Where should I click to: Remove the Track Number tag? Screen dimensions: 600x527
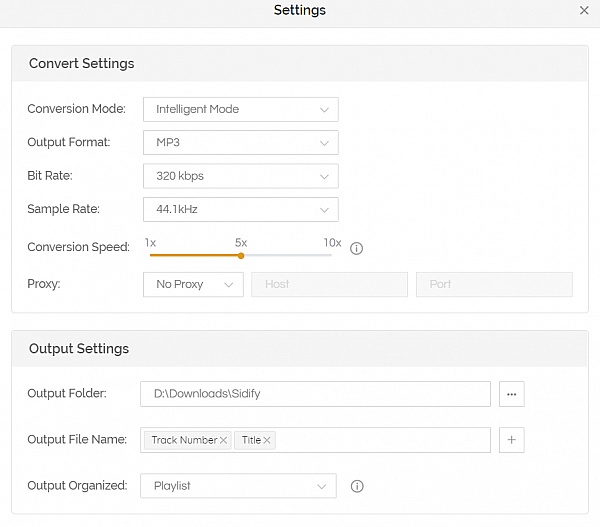(223, 440)
